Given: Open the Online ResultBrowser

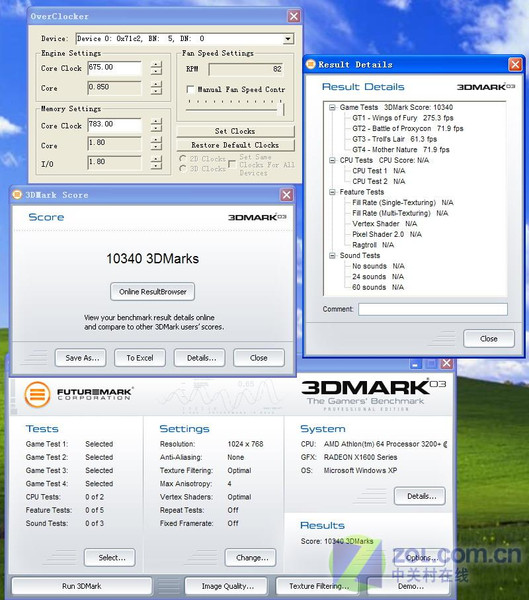Looking at the screenshot, I should coord(152,292).
